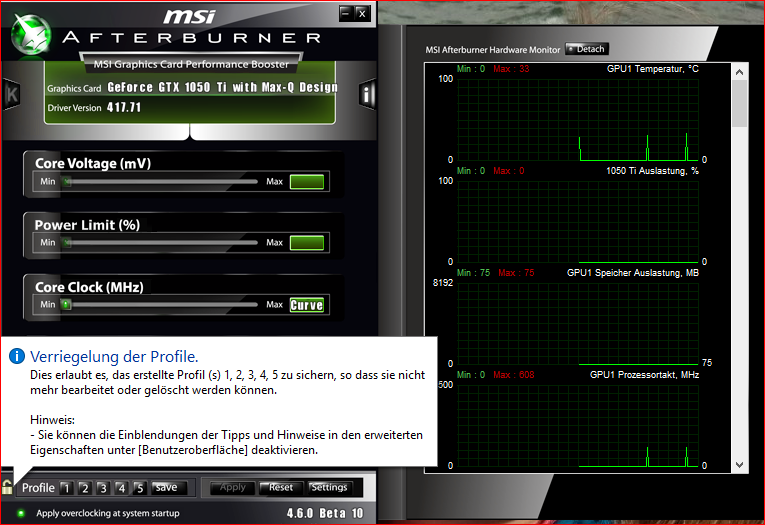This screenshot has height=525, width=765.
Task: Reset settings to defaults
Action: coord(281,487)
